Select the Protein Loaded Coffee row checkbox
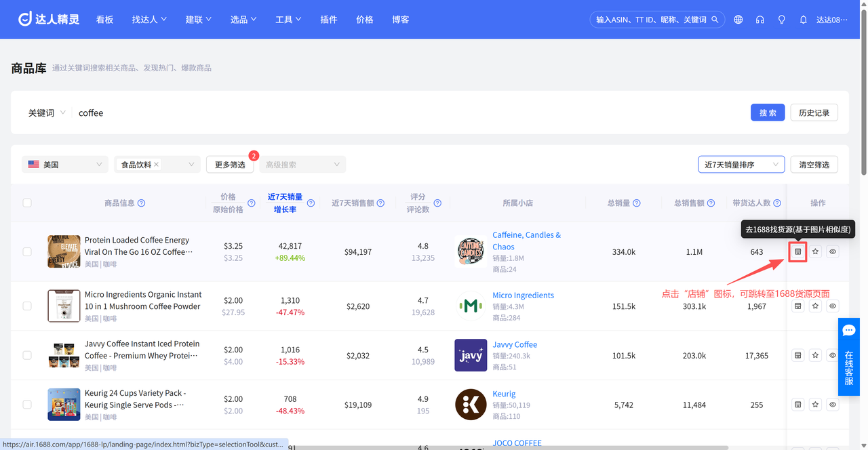The image size is (868, 450). tap(27, 251)
